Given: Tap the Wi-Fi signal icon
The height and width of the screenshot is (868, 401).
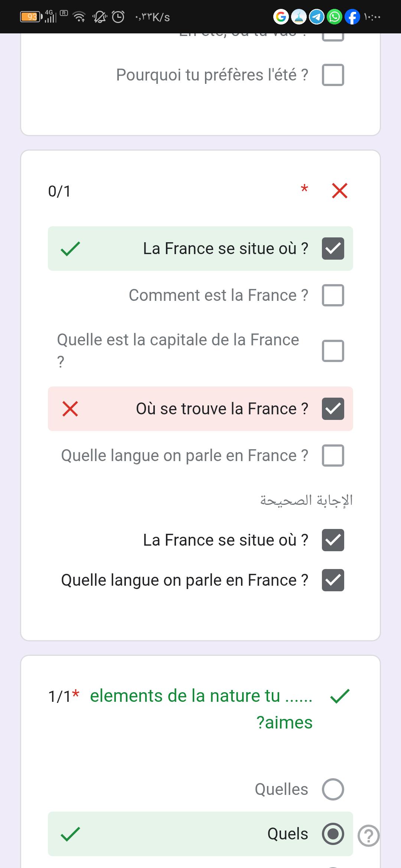Looking at the screenshot, I should point(79,17).
